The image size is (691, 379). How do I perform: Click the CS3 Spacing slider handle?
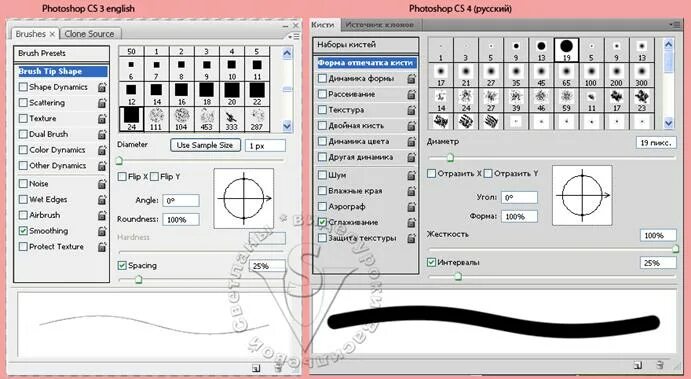pos(138,279)
